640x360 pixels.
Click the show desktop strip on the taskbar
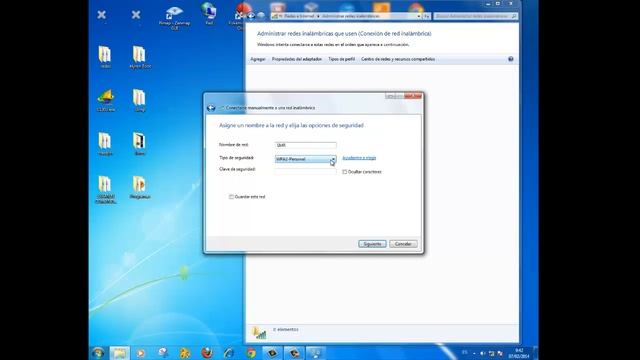point(535,353)
